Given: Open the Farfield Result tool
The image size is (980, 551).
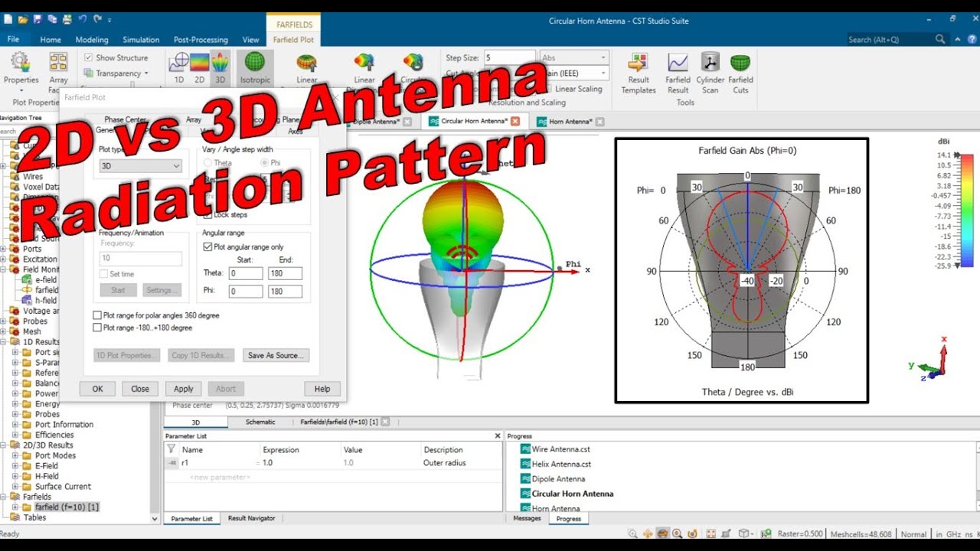Looking at the screenshot, I should coord(678,73).
